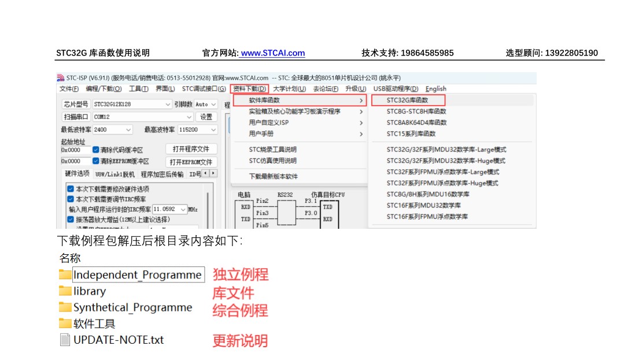Viewport: 624px width, 364px height.
Task: Click the Independent_Programme folder name
Action: (138, 274)
